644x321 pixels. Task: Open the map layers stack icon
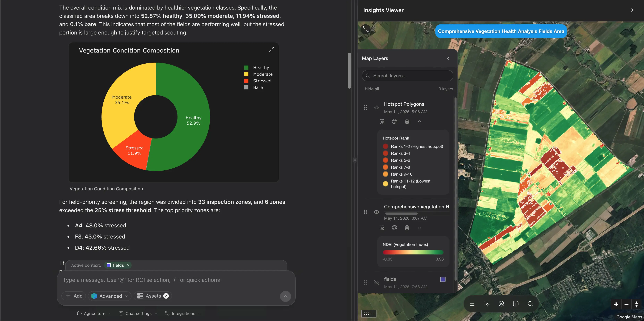click(x=501, y=304)
